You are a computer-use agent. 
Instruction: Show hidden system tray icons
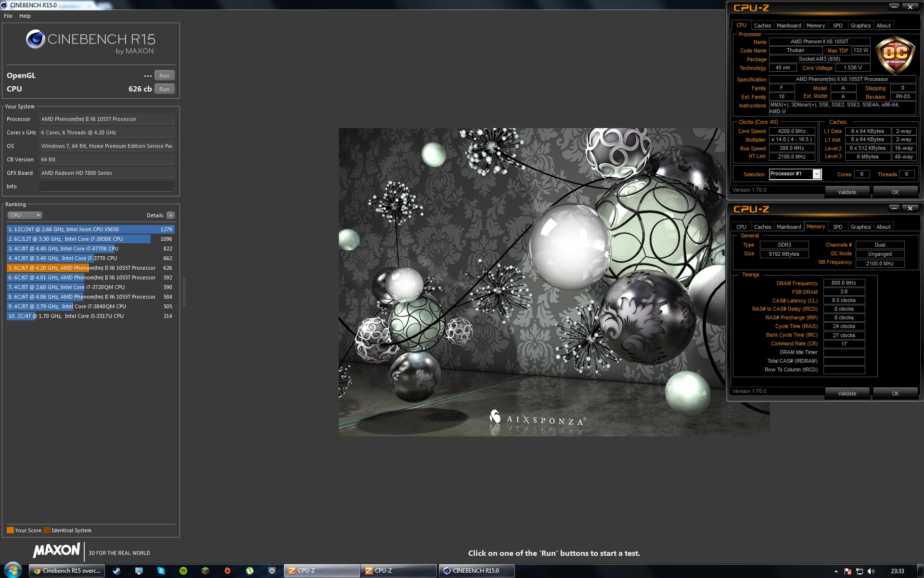[836, 571]
